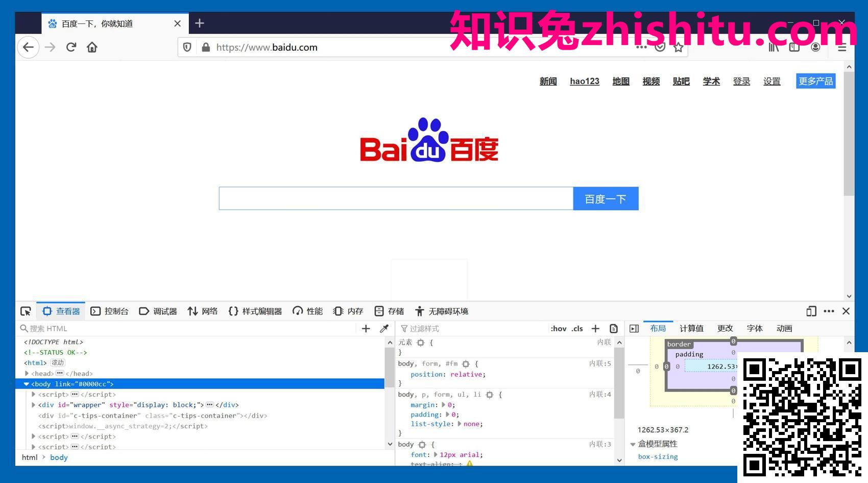
Task: Select the 查看器 inspector tab
Action: [x=62, y=311]
